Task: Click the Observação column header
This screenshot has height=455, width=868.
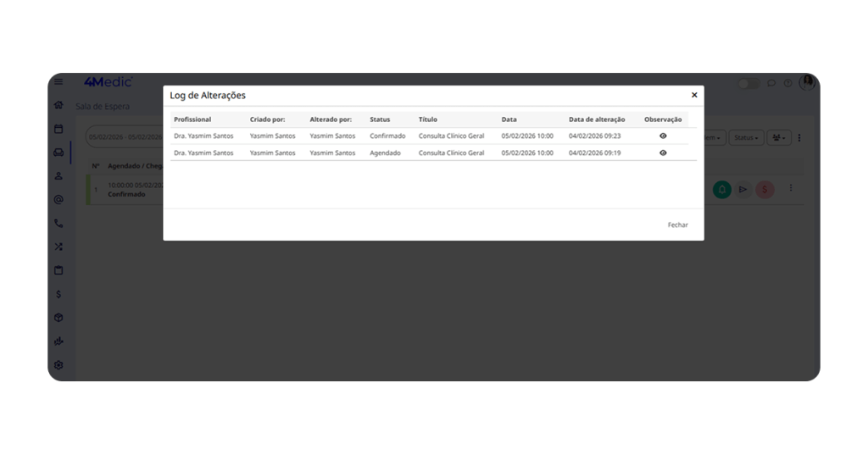Action: click(663, 119)
